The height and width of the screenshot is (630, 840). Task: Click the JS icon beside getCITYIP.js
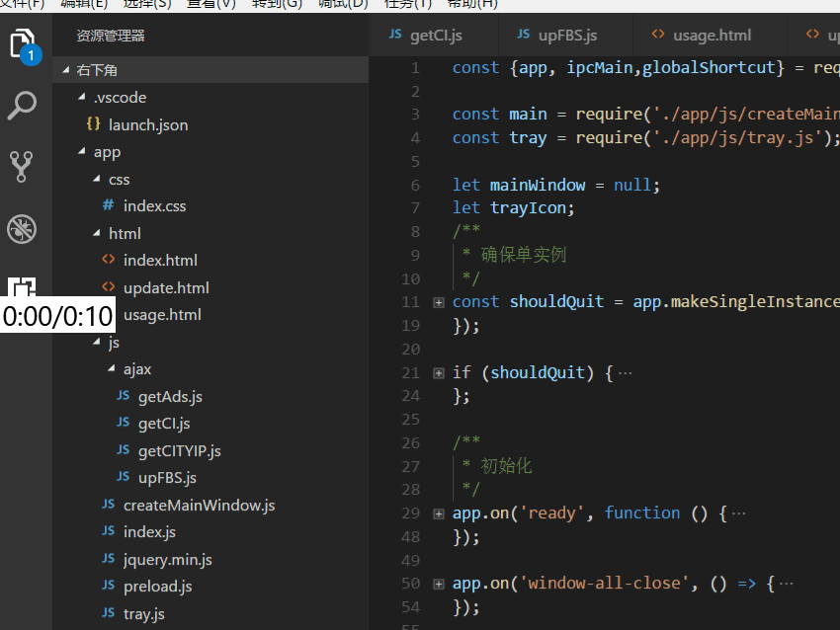click(124, 449)
